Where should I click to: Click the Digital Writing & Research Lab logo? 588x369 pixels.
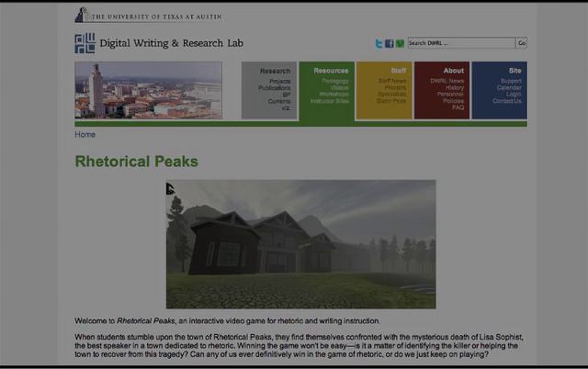[85, 43]
